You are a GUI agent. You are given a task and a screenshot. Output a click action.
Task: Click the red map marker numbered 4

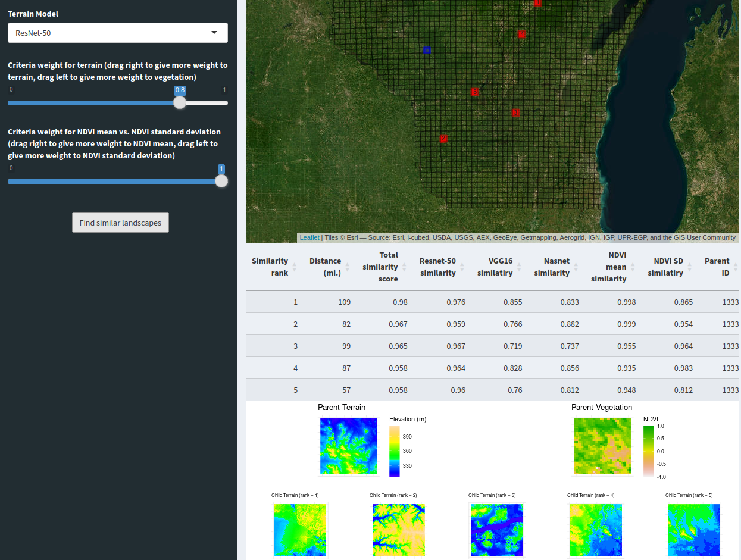point(521,34)
